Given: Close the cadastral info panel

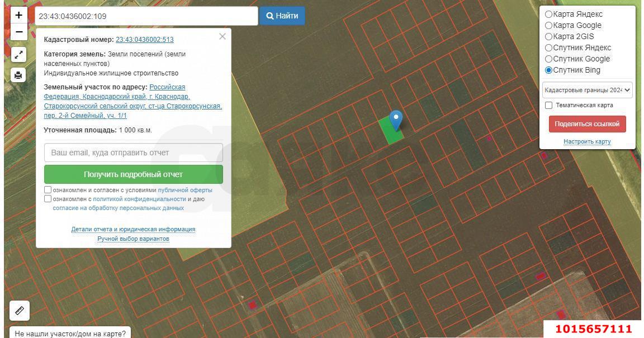Looking at the screenshot, I should point(222,36).
